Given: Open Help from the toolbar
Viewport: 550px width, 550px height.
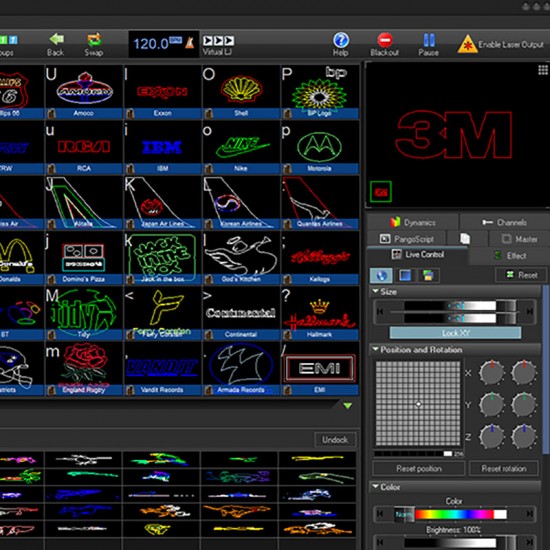Looking at the screenshot, I should pos(341,45).
